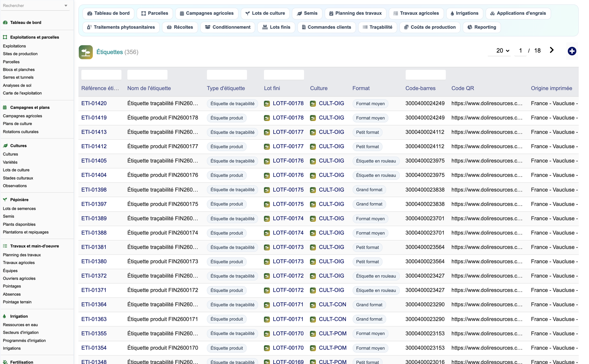
Task: Open culture CULT-CON in ETI-01364 row
Action: [332, 304]
